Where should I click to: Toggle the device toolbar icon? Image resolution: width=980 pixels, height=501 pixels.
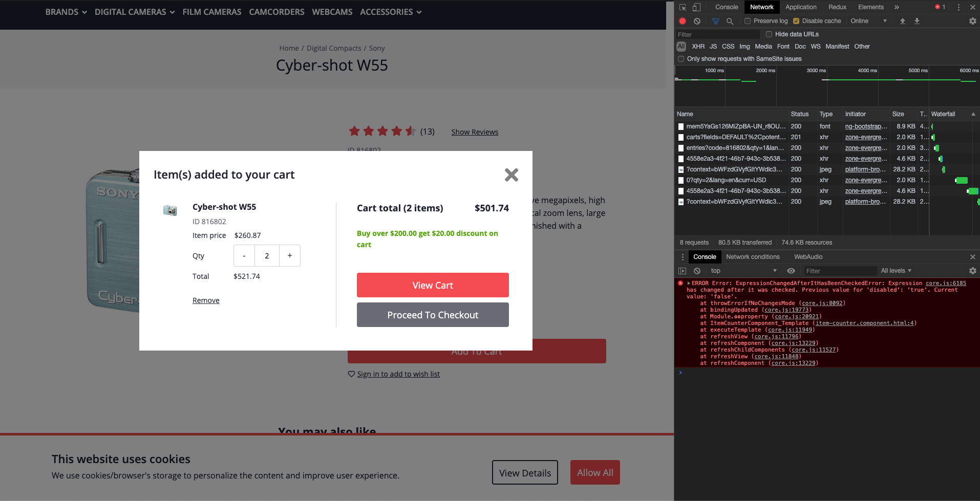(x=697, y=7)
